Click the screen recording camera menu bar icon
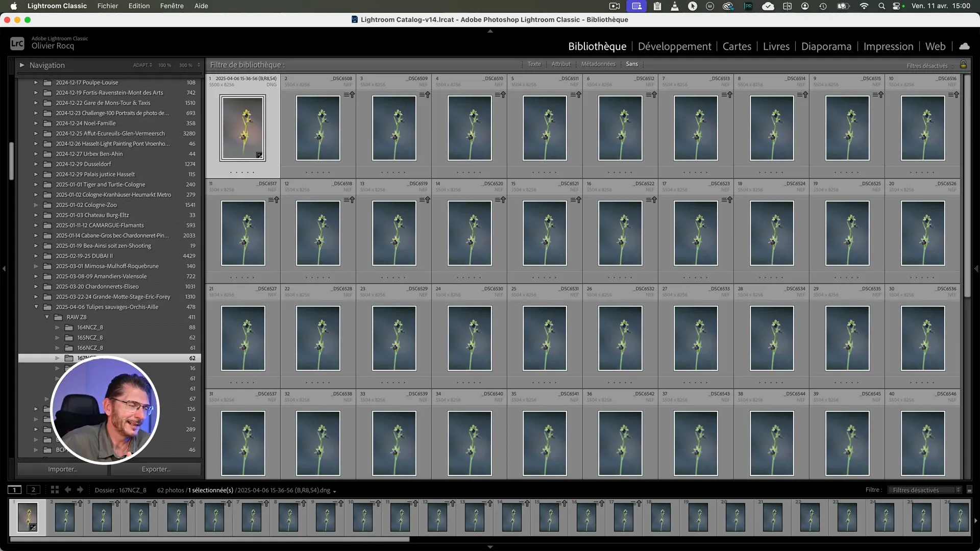 coord(615,6)
